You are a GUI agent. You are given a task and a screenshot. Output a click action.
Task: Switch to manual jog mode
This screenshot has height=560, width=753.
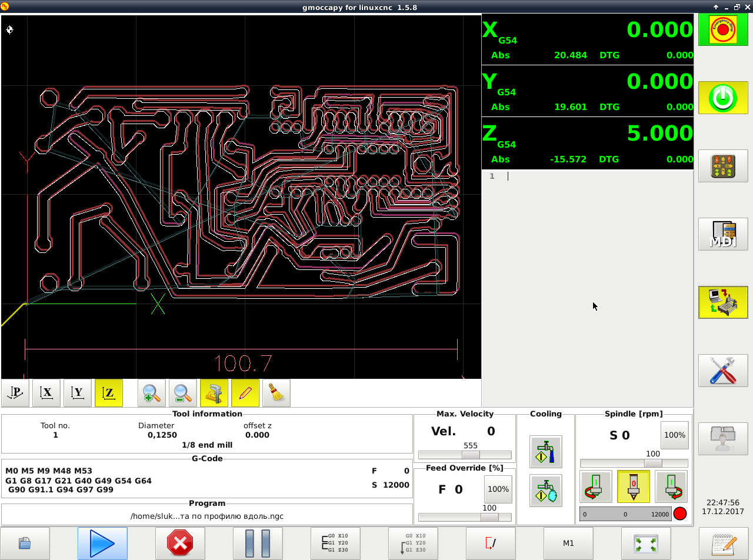pos(722,166)
